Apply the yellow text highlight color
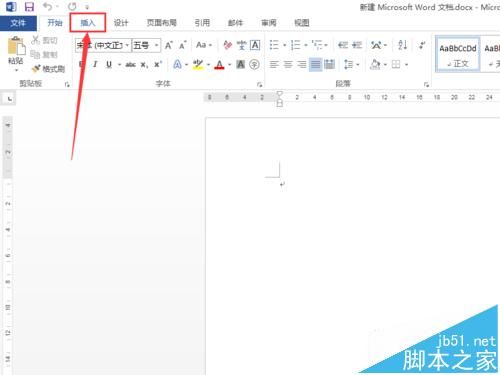The width and height of the screenshot is (500, 375). click(198, 64)
